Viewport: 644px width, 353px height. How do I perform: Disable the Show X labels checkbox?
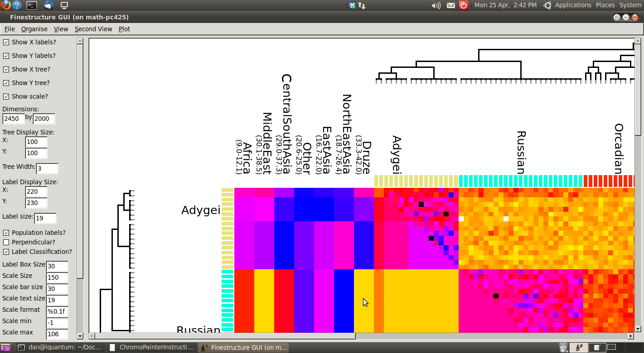point(6,42)
